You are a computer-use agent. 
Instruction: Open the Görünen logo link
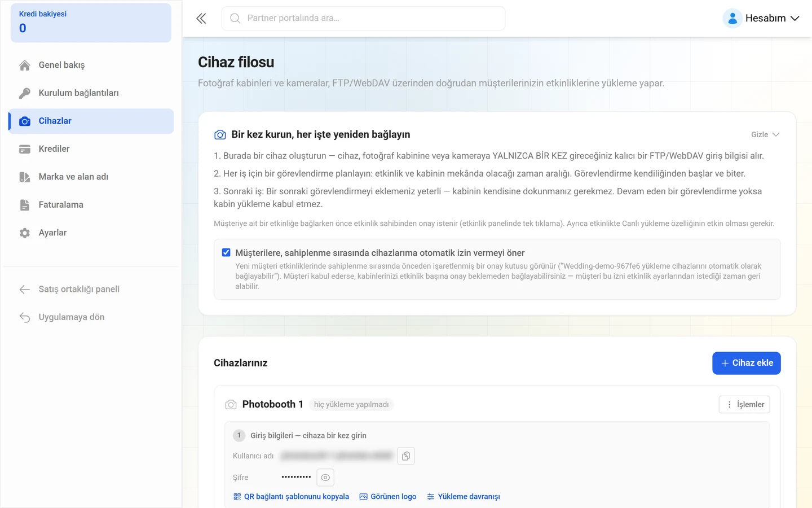(388, 497)
